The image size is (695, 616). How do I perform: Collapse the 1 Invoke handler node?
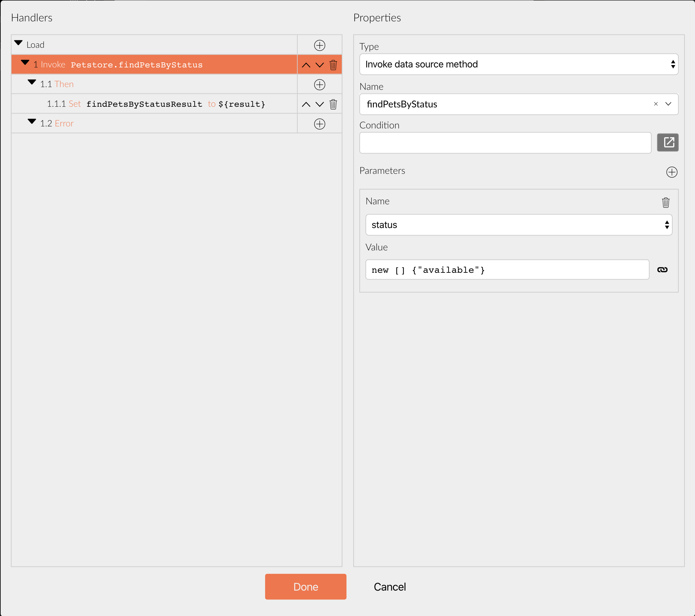pyautogui.click(x=25, y=63)
